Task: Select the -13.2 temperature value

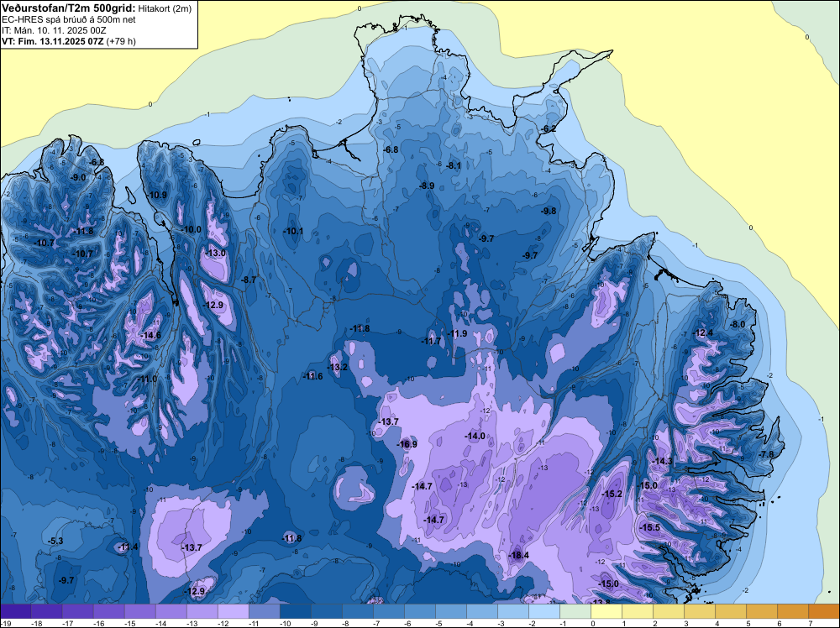Action: pos(338,367)
